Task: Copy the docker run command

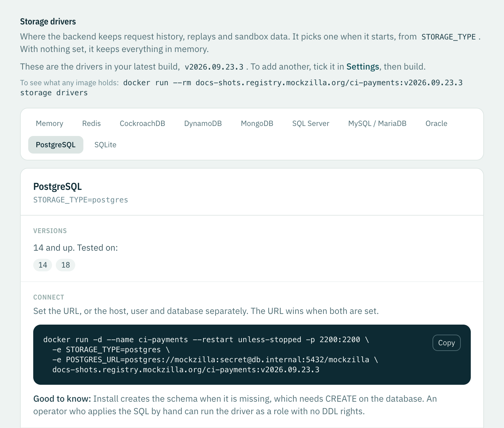Action: click(x=446, y=343)
